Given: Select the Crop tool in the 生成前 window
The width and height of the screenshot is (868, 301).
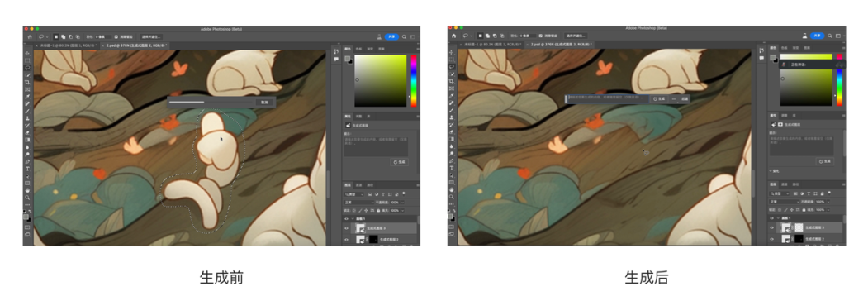Looking at the screenshot, I should tap(27, 82).
